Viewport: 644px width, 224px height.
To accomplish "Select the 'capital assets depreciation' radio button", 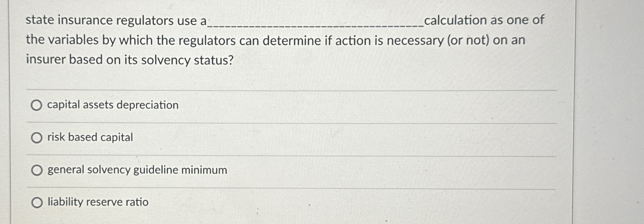I will tap(37, 105).
